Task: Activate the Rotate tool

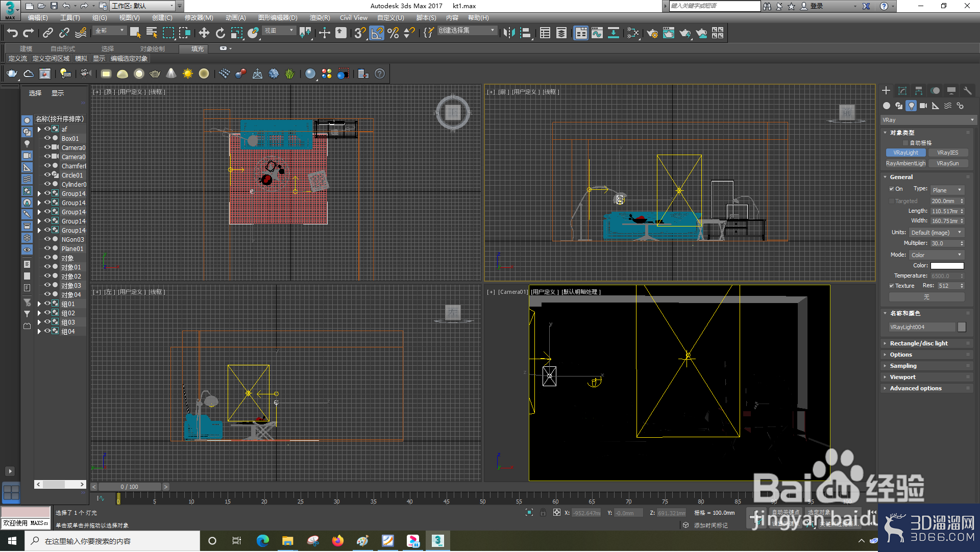Action: pyautogui.click(x=220, y=33)
